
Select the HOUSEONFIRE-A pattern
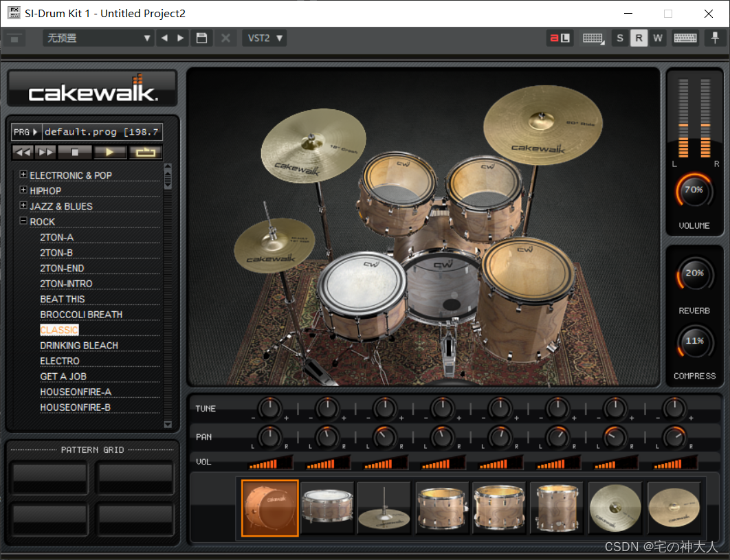point(76,392)
